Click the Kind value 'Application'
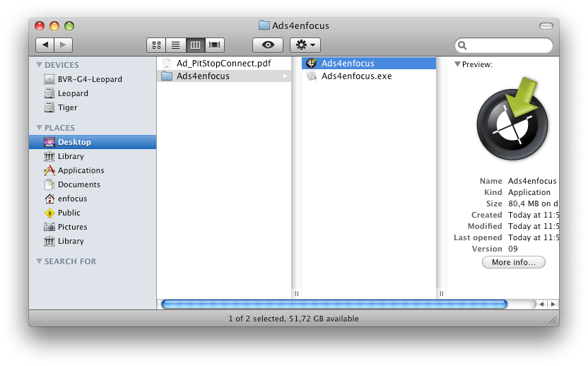This screenshot has height=366, width=588. click(529, 192)
